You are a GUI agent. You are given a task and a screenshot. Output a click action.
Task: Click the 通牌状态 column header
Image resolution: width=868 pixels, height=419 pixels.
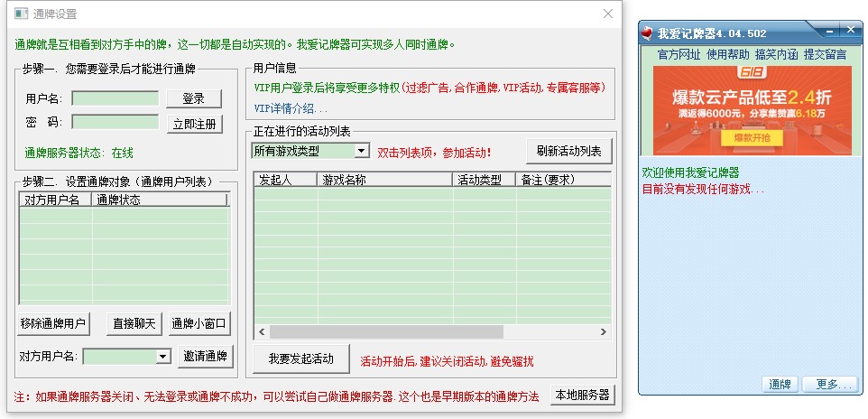160,200
